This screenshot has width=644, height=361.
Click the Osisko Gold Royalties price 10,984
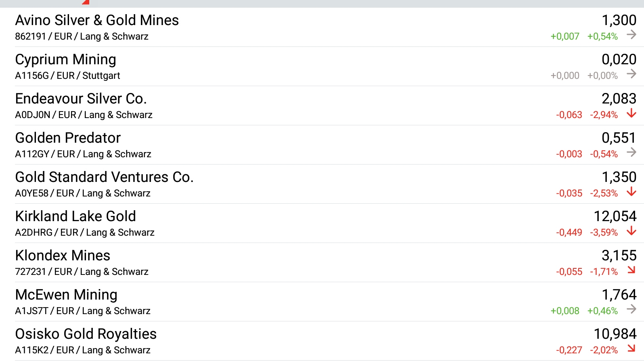(x=615, y=334)
